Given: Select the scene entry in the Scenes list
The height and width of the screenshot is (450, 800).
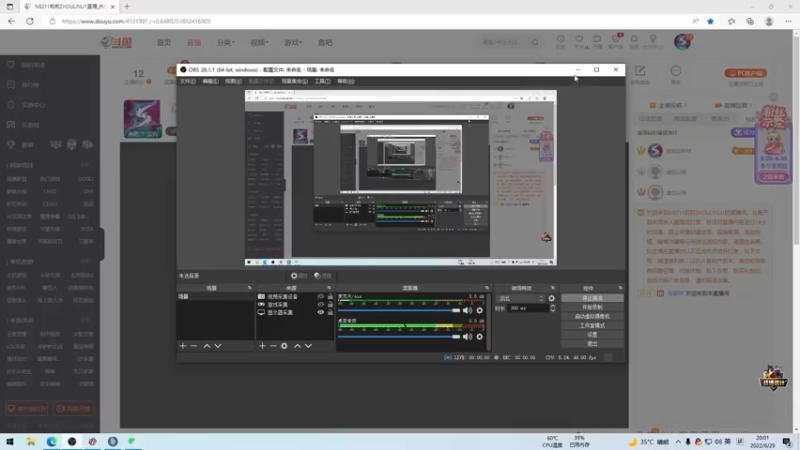Looking at the screenshot, I should tap(215, 296).
